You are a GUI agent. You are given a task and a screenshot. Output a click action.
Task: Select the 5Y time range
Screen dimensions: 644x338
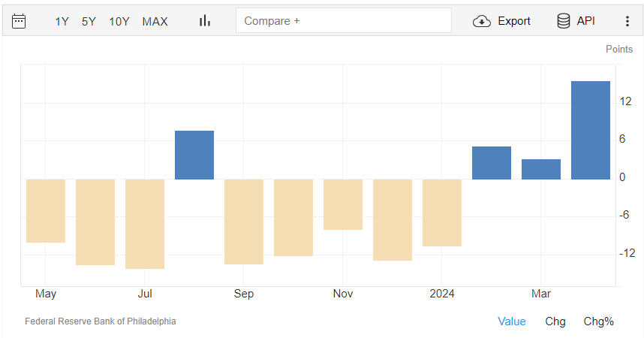pyautogui.click(x=89, y=21)
